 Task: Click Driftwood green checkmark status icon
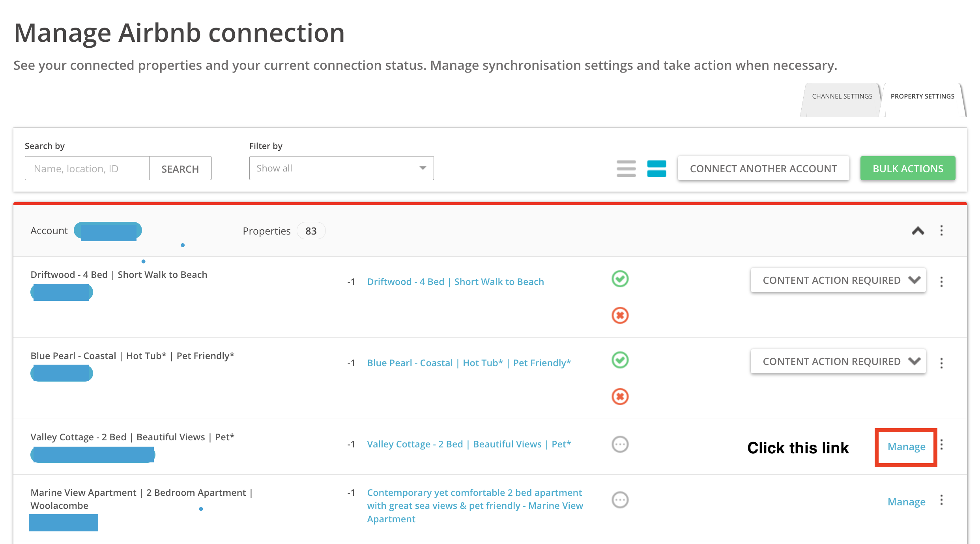[x=620, y=279]
